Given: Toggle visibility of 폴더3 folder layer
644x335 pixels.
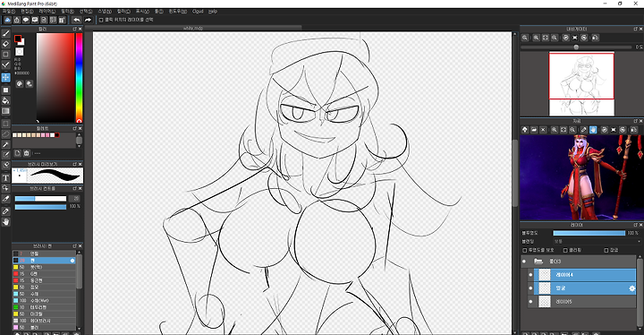Looking at the screenshot, I should coord(523,261).
